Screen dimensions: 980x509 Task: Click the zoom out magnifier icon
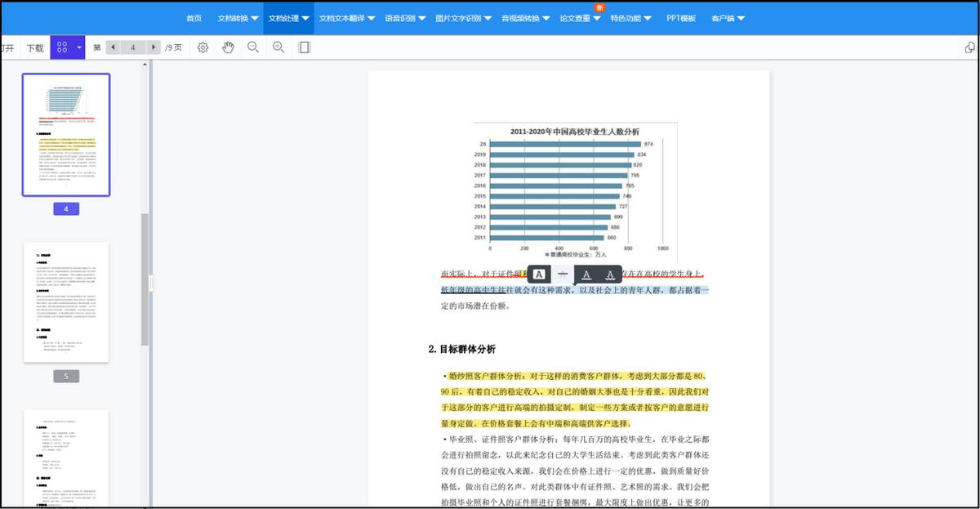tap(253, 47)
